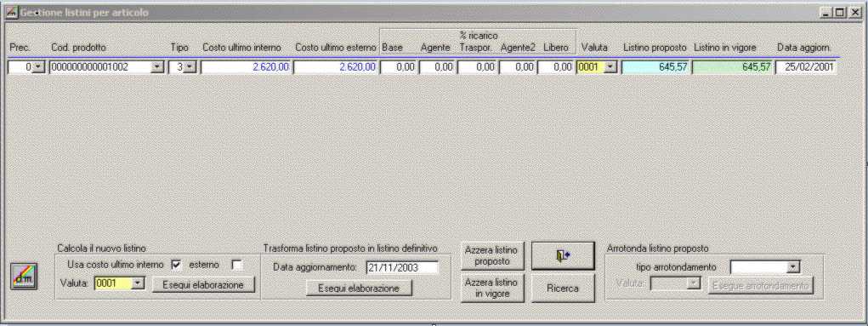Click the blue Listino proposto field
868x326 pixels.
(x=655, y=67)
